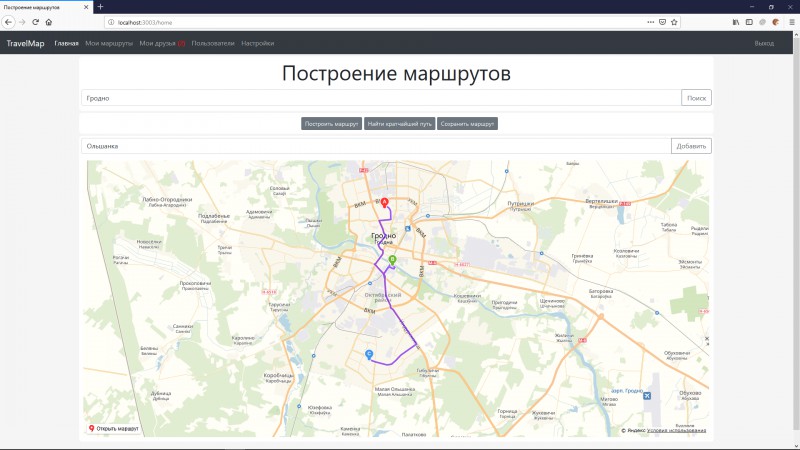
Task: Close the Построение маршрутов tab
Action: (86, 7)
